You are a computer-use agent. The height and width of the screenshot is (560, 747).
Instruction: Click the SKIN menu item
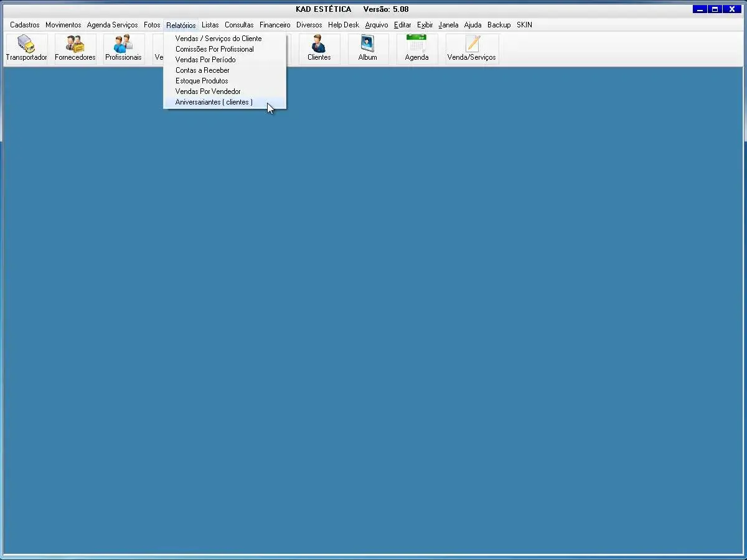click(524, 25)
